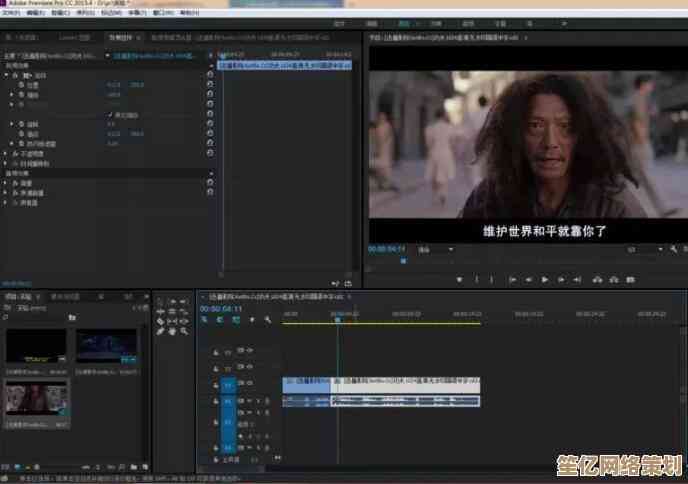Click the timeline wrench display settings icon
Viewport: 688px width, 484px height.
pyautogui.click(x=269, y=320)
